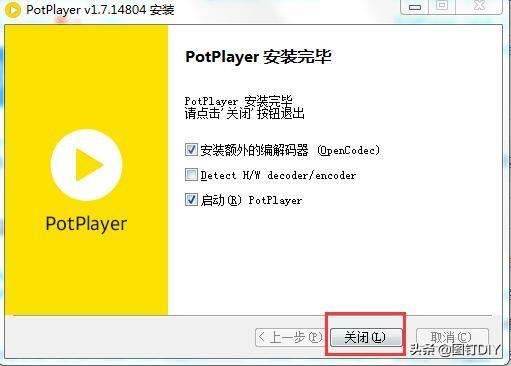This screenshot has height=366, width=511.
Task: Click the 取消(C) cancel button
Action: click(x=452, y=337)
